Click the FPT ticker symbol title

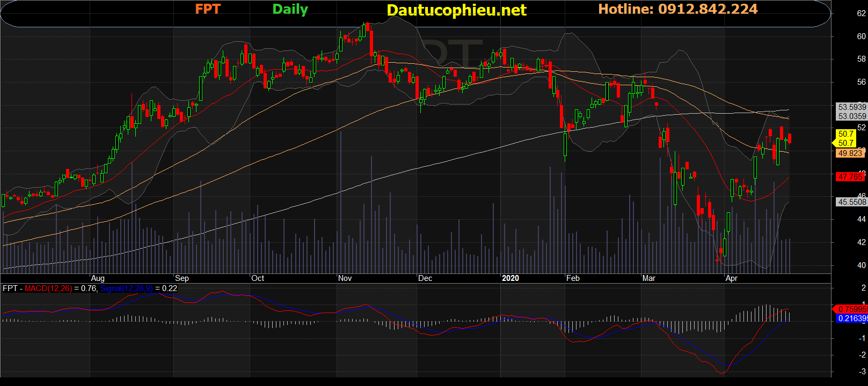tap(208, 9)
